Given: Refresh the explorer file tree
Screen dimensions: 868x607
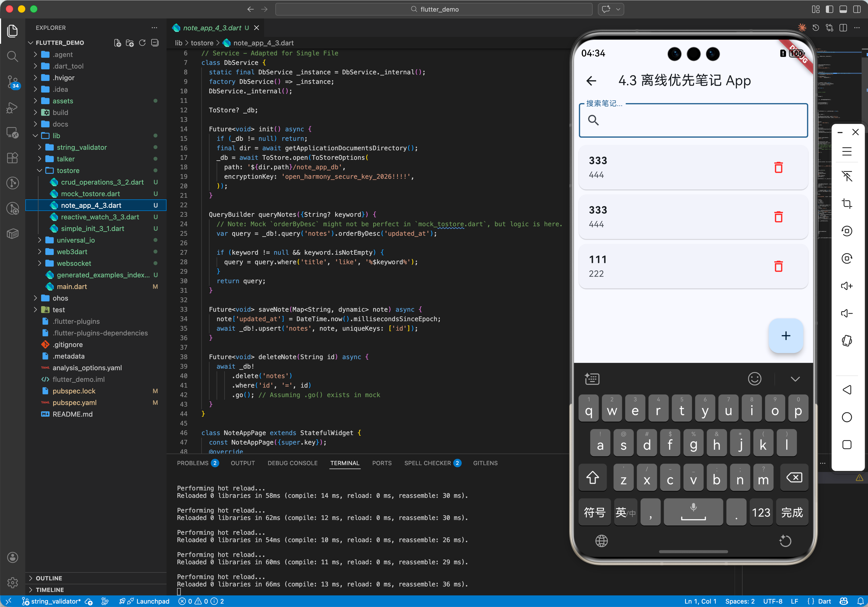Looking at the screenshot, I should coord(142,43).
